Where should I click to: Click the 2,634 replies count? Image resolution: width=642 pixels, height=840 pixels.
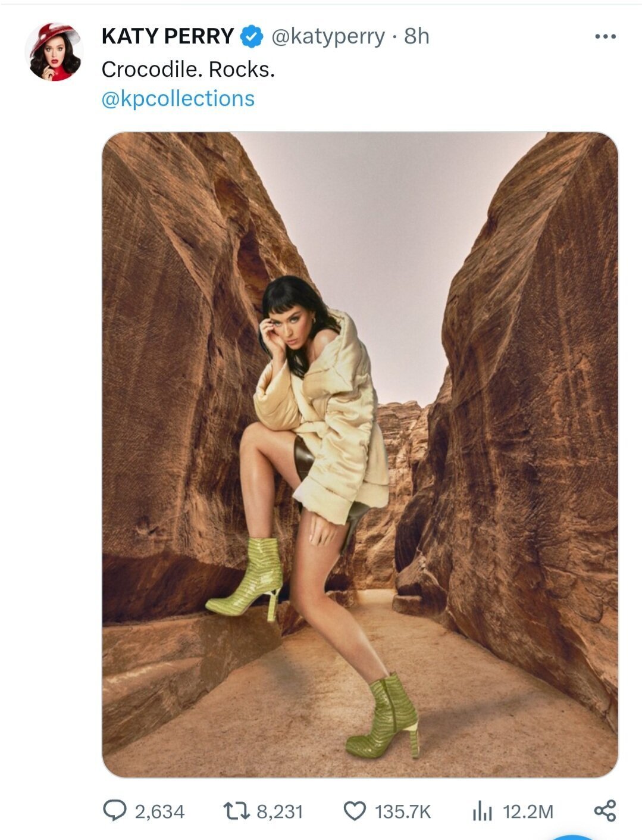point(159,812)
